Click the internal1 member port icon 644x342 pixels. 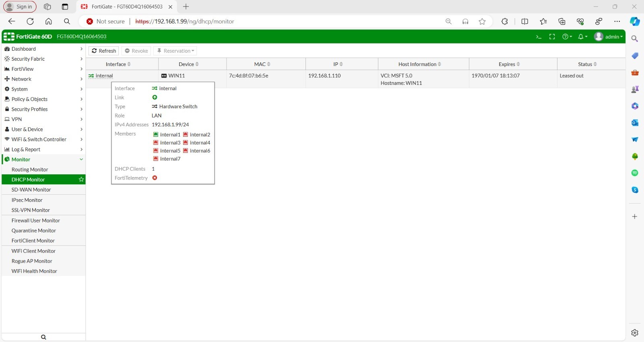coord(156,134)
